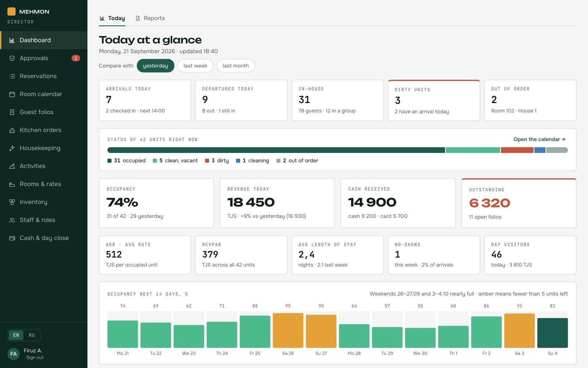588x368 pixels.
Task: Open Guest folios menu item
Action: point(44,112)
